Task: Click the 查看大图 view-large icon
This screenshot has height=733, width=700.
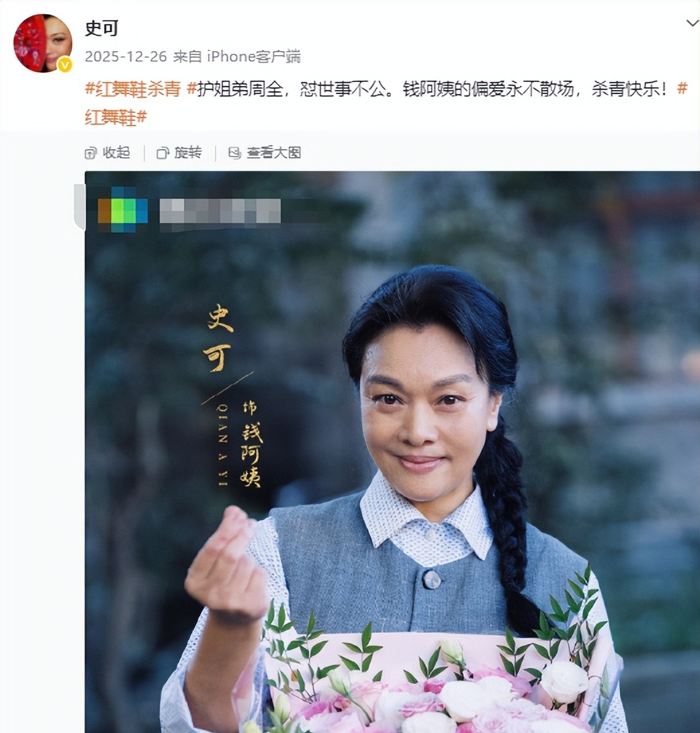Action: (234, 153)
